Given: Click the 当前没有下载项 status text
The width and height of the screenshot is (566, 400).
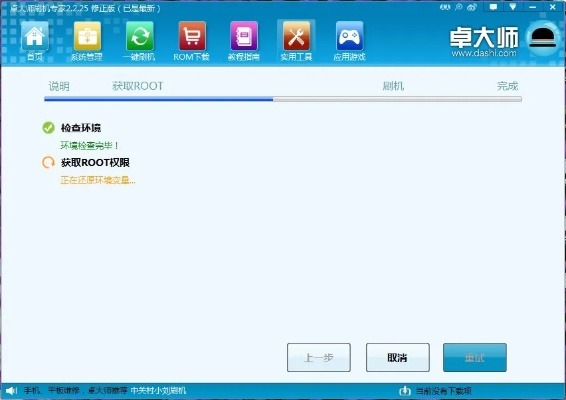Looking at the screenshot, I should [x=443, y=391].
